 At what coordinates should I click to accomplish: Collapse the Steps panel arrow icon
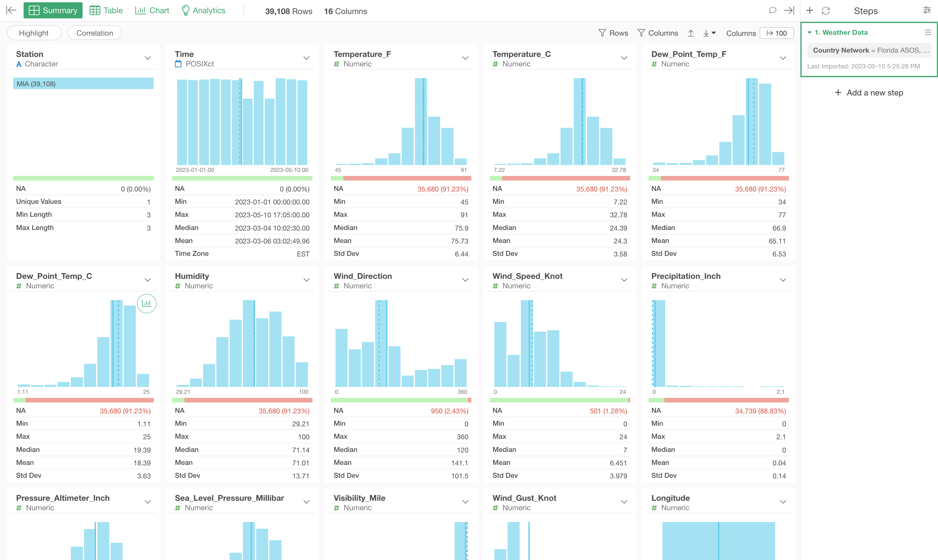[789, 10]
